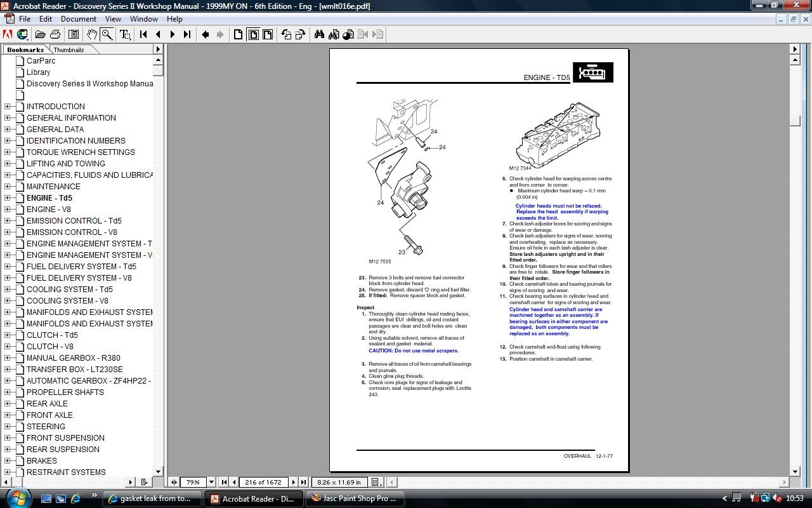Open the Document menu
Viewport: 812px width, 508px height.
click(79, 19)
